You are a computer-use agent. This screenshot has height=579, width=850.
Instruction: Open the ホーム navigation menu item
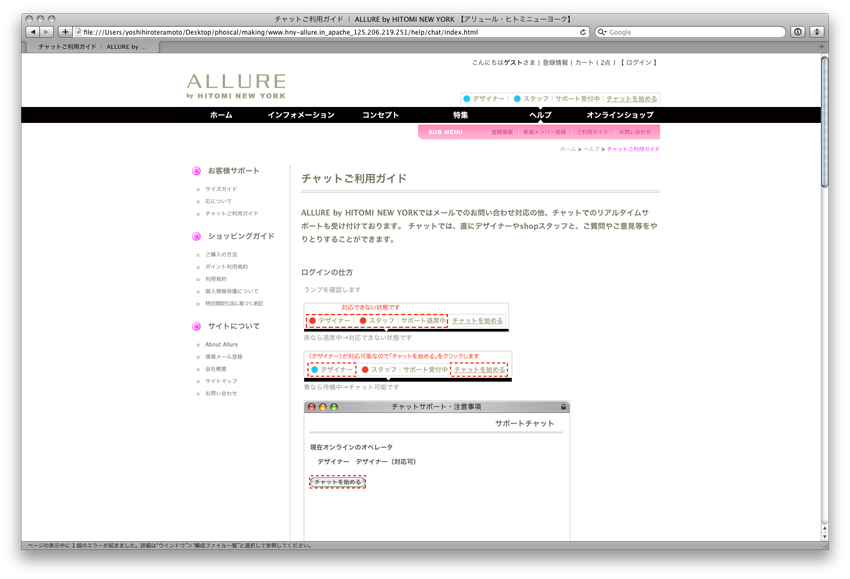[x=221, y=115]
